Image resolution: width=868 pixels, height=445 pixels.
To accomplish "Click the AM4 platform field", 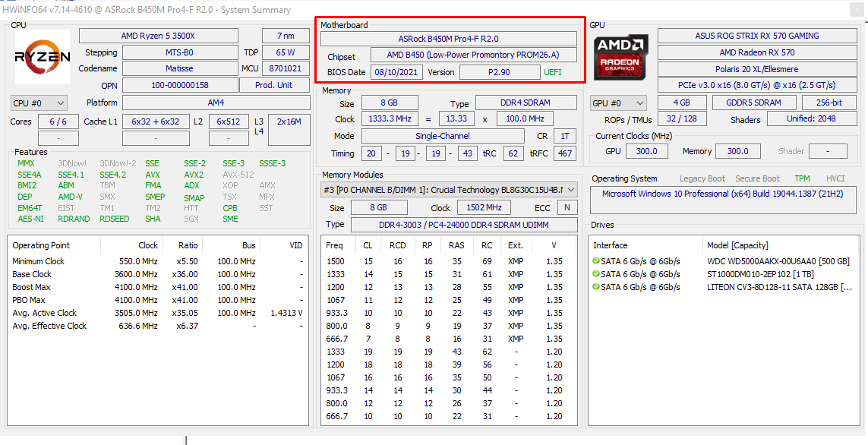I will 216,103.
